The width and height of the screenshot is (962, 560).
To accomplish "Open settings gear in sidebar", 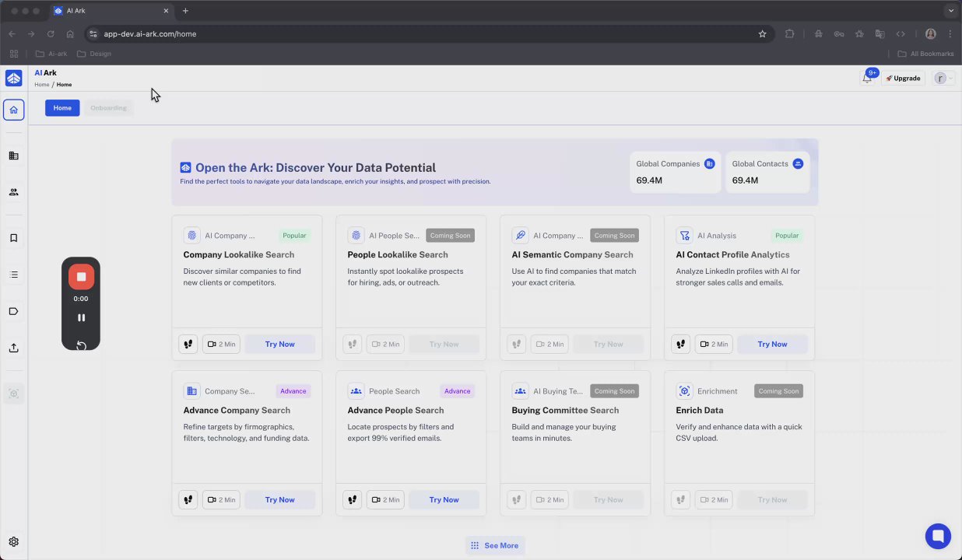I will [13, 542].
